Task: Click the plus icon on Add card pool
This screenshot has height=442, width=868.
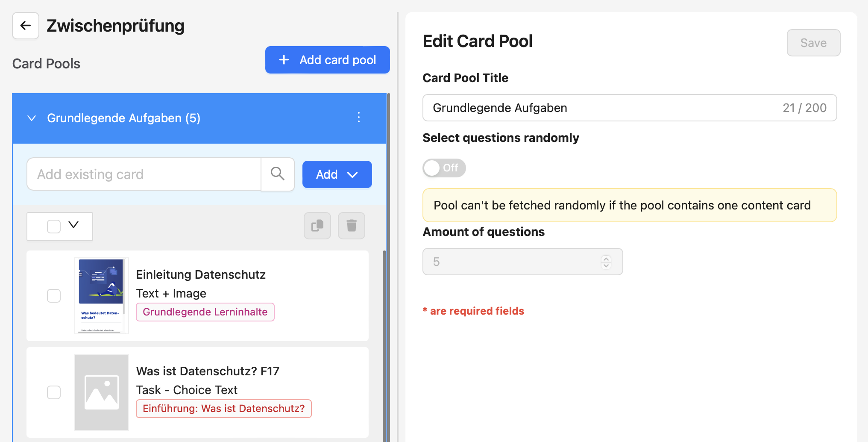Action: pyautogui.click(x=284, y=60)
